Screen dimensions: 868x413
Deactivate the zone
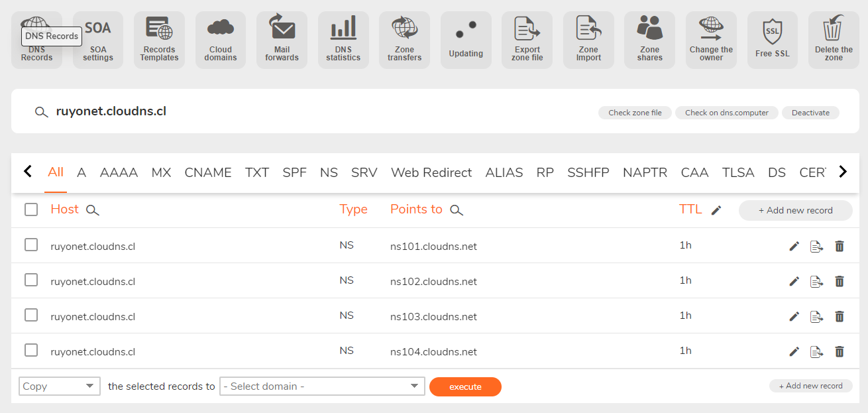[810, 113]
